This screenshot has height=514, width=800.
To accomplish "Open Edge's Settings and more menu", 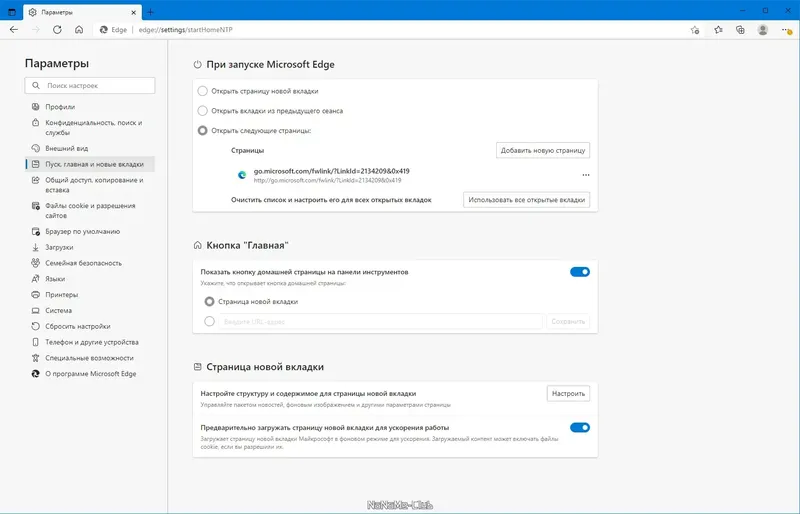I will (784, 31).
